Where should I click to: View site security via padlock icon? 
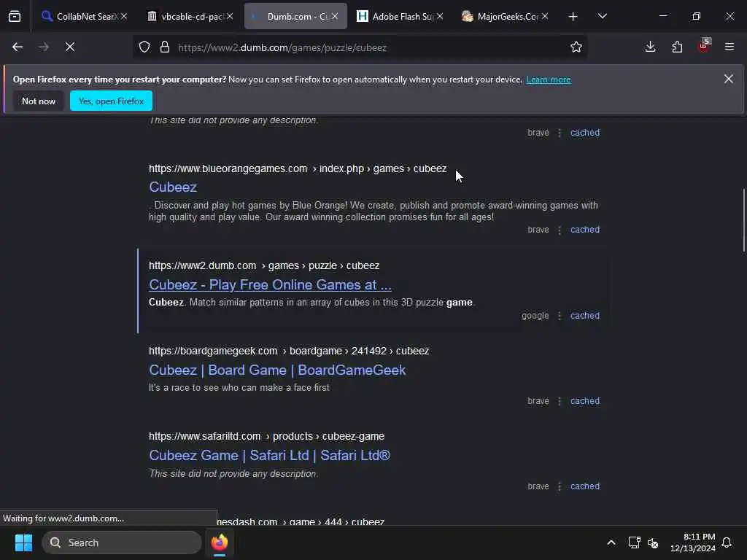165,47
